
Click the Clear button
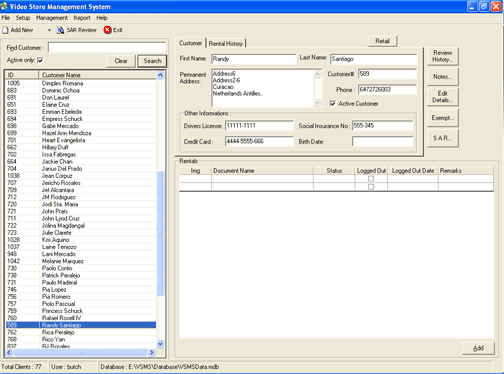pyautogui.click(x=121, y=61)
